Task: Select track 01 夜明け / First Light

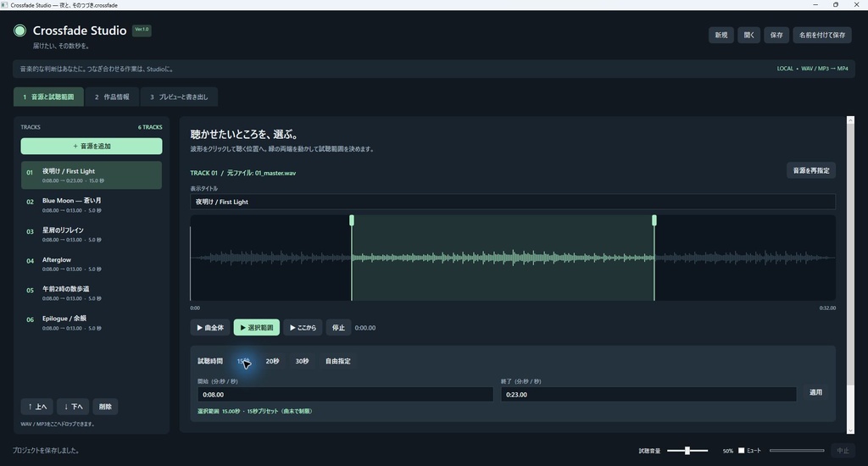Action: [x=92, y=175]
